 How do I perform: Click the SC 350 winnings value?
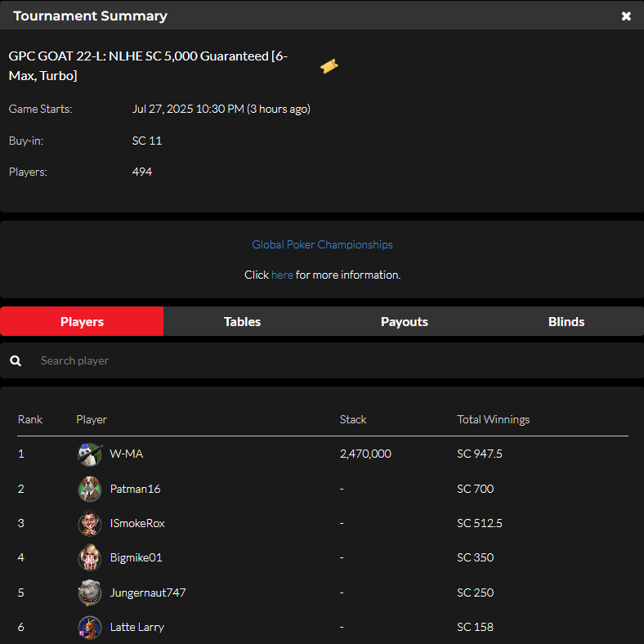pyautogui.click(x=475, y=557)
